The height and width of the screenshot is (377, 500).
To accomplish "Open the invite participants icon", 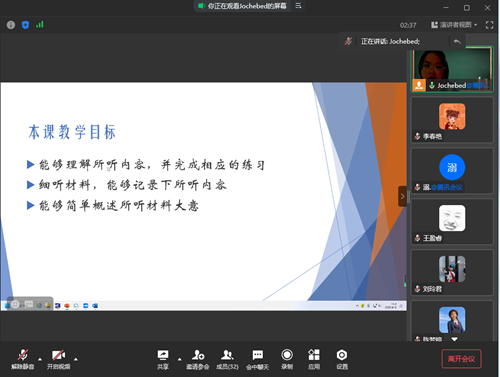I will (198, 359).
